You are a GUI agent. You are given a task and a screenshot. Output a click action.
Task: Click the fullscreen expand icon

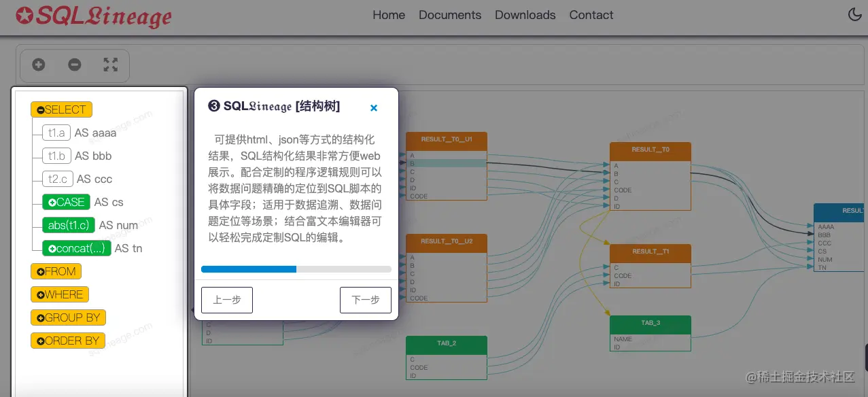[110, 65]
